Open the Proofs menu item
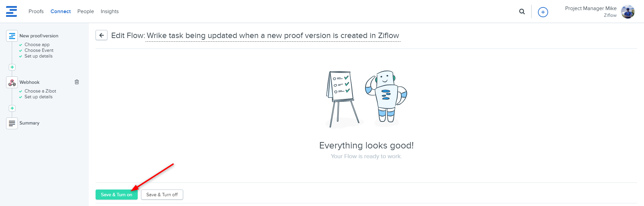The image size is (644, 206). pos(36,11)
